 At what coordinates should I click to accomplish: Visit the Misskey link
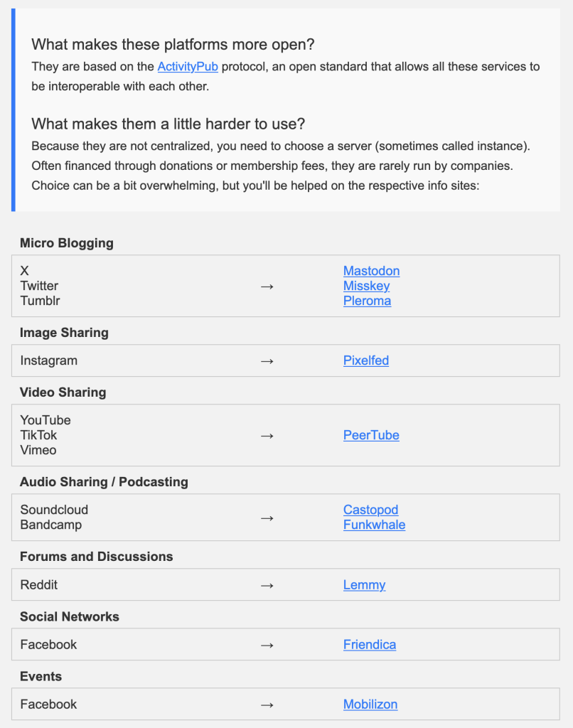pyautogui.click(x=366, y=286)
